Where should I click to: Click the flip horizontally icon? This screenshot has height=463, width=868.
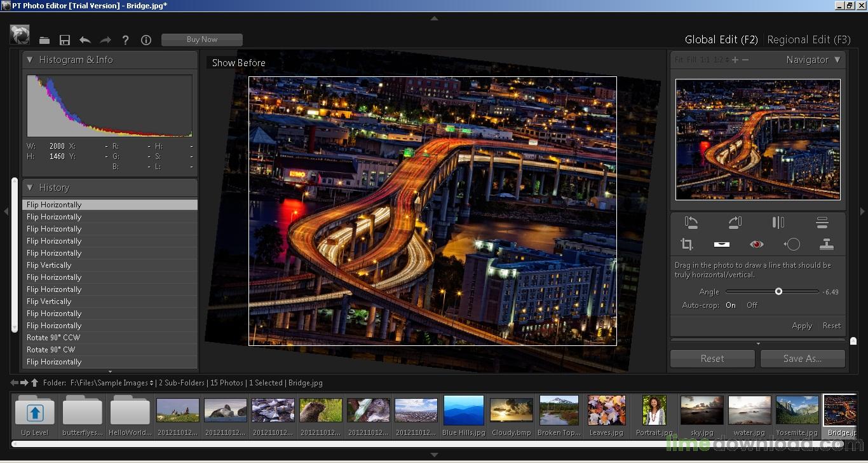click(x=778, y=223)
